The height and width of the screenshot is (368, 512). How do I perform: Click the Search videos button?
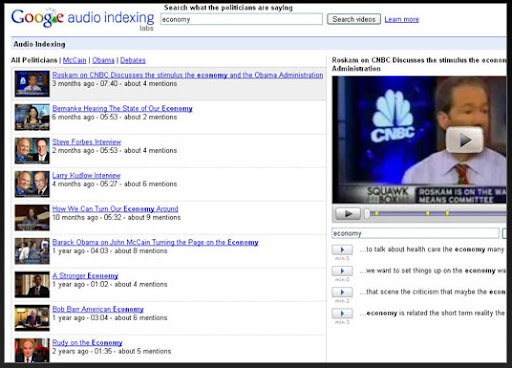pos(354,19)
